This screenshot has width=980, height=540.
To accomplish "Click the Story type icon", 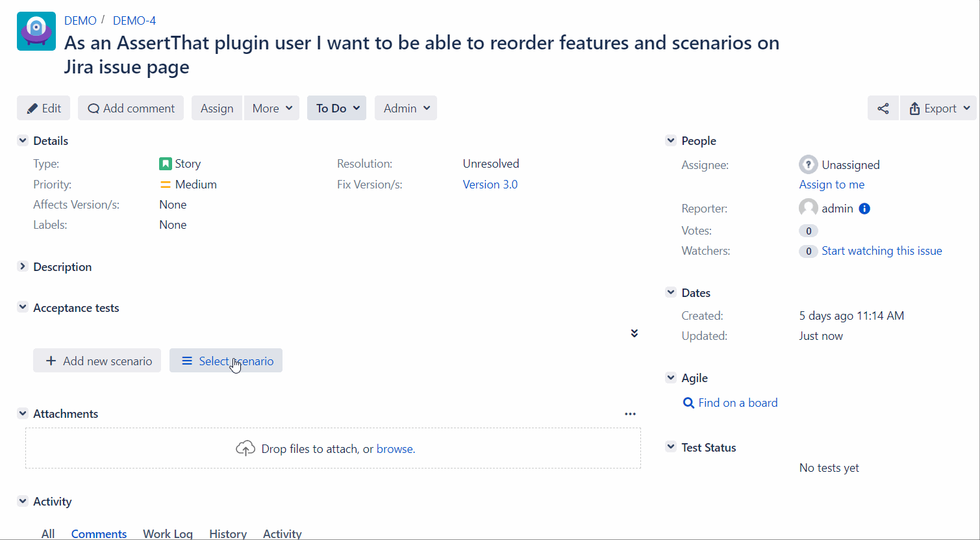I will tap(166, 164).
